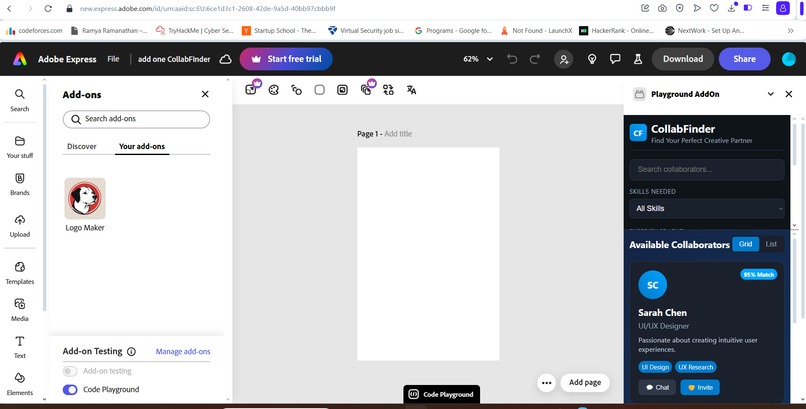Open the lightbulb tips icon
The height and width of the screenshot is (409, 806).
(x=592, y=59)
